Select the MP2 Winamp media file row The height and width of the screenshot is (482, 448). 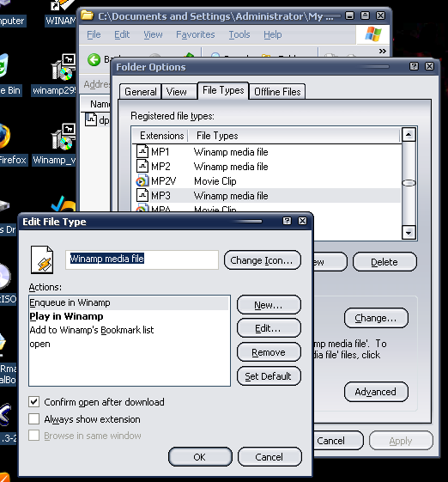(267, 167)
